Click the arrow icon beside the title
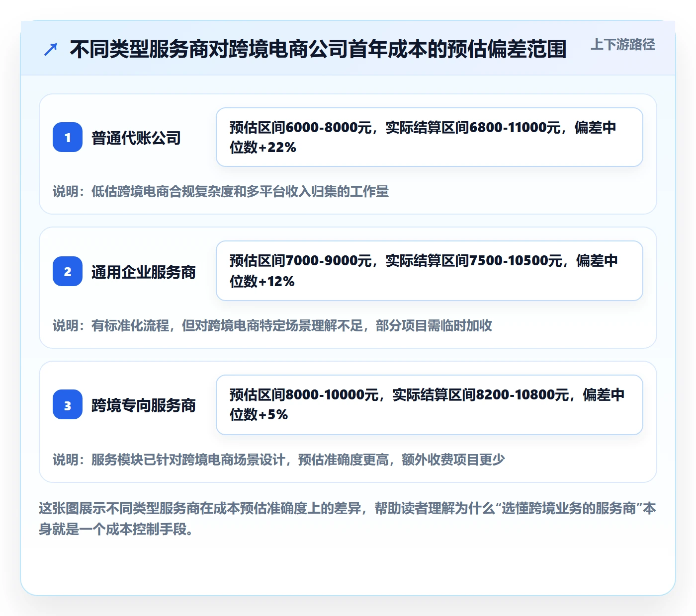 [x=50, y=49]
